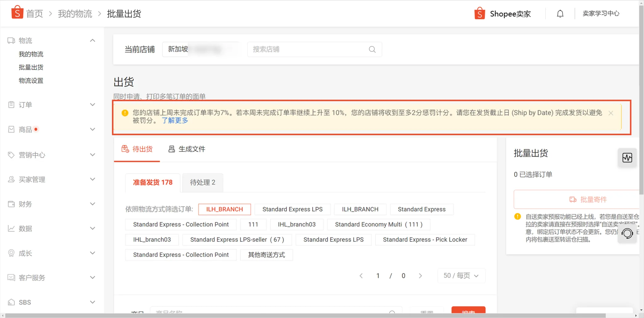644x318 pixels.
Task: Open the 营销中心 tag icon
Action: [11, 155]
